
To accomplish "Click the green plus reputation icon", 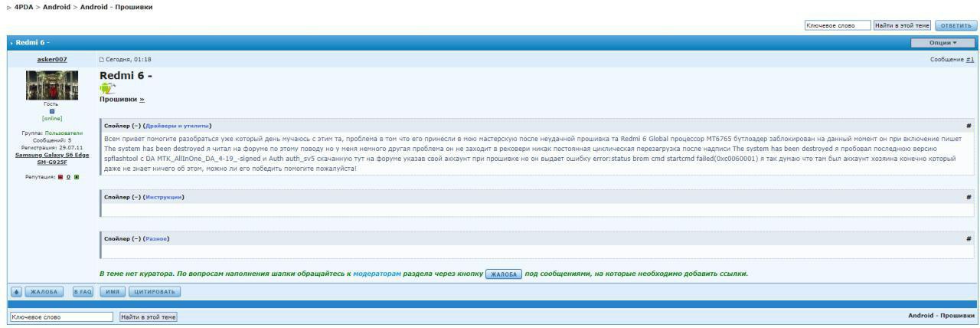I will 78,177.
